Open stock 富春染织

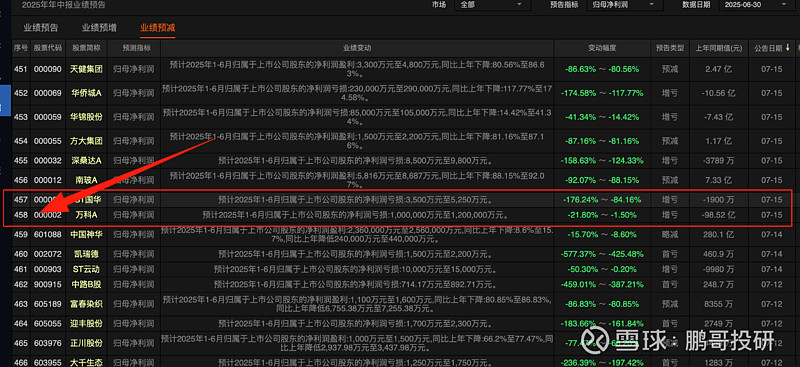click(86, 304)
